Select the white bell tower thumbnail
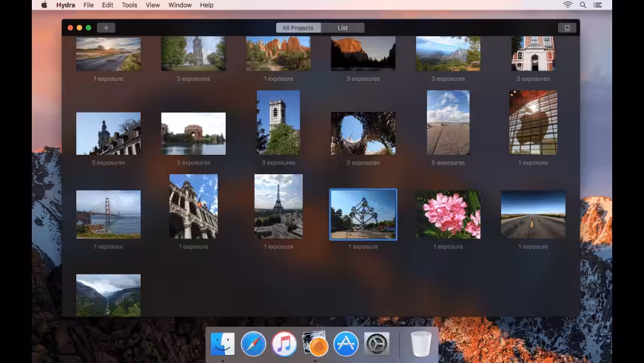This screenshot has height=363, width=644. 278,122
